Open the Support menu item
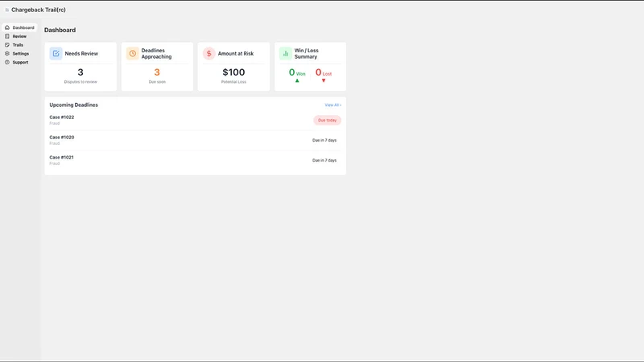This screenshot has height=362, width=644. coord(19,62)
